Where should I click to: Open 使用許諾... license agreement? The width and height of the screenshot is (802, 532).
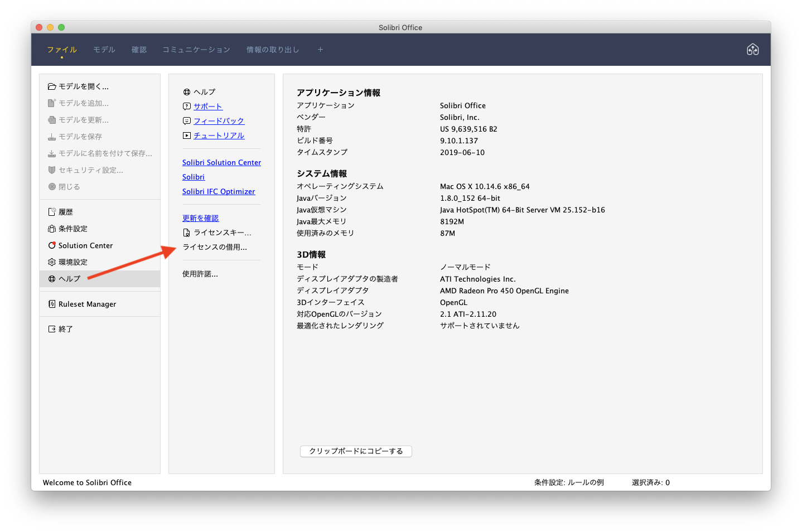[x=200, y=274]
